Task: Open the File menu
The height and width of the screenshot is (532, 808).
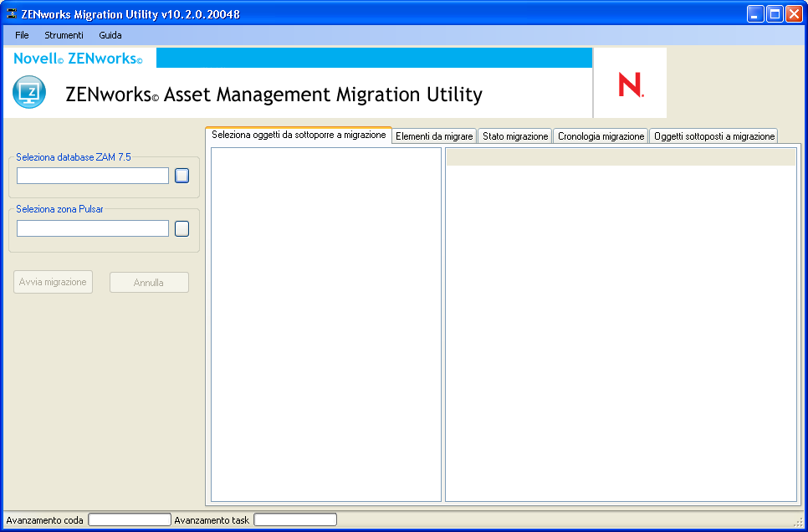Action: [x=22, y=35]
